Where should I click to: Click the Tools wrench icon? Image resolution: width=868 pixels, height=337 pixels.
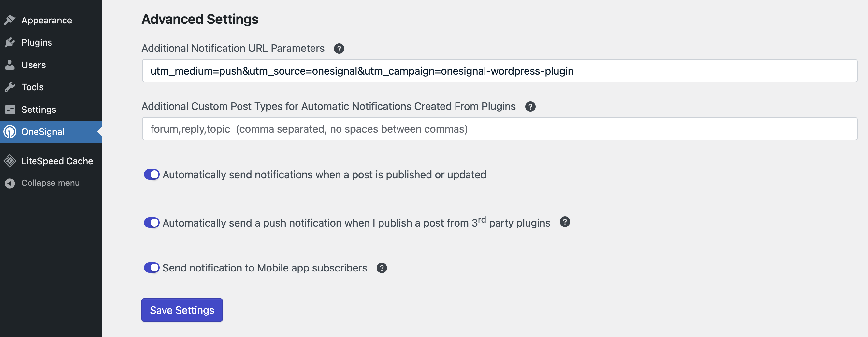pyautogui.click(x=10, y=87)
